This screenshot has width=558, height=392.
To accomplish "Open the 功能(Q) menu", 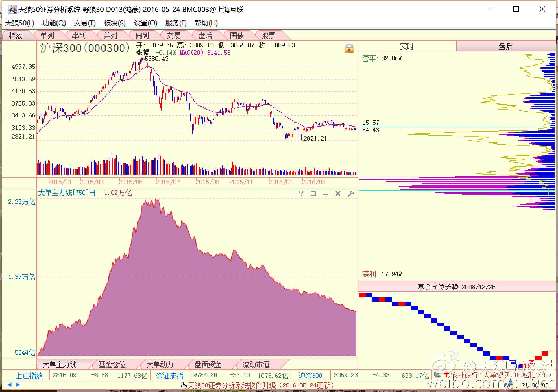I will (54, 23).
